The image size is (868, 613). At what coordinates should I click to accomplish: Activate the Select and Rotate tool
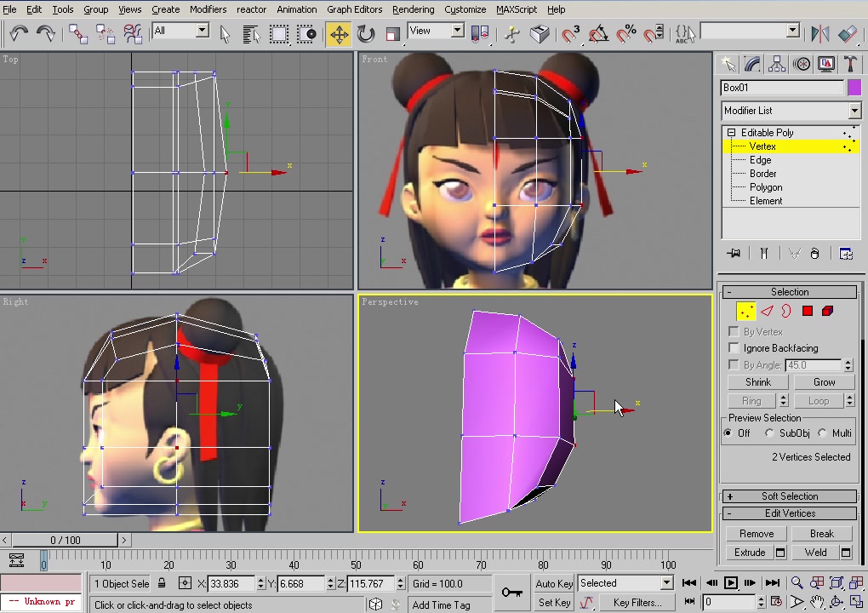click(x=366, y=33)
